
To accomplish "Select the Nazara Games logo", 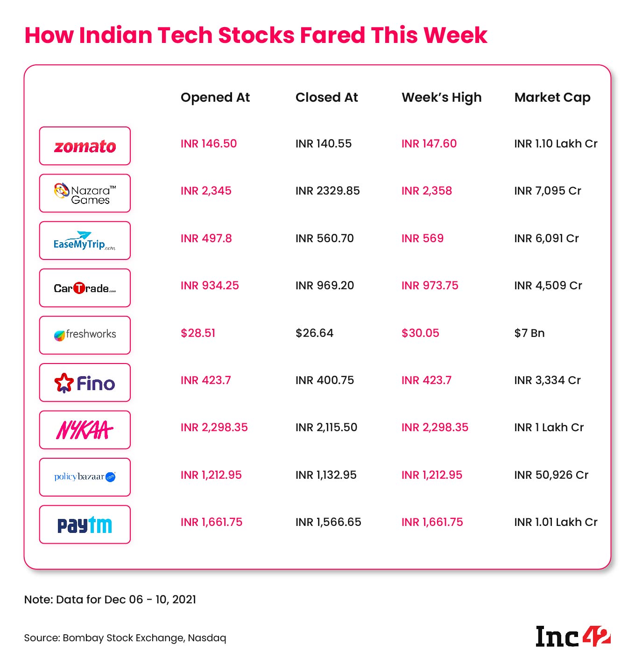I will point(85,194).
